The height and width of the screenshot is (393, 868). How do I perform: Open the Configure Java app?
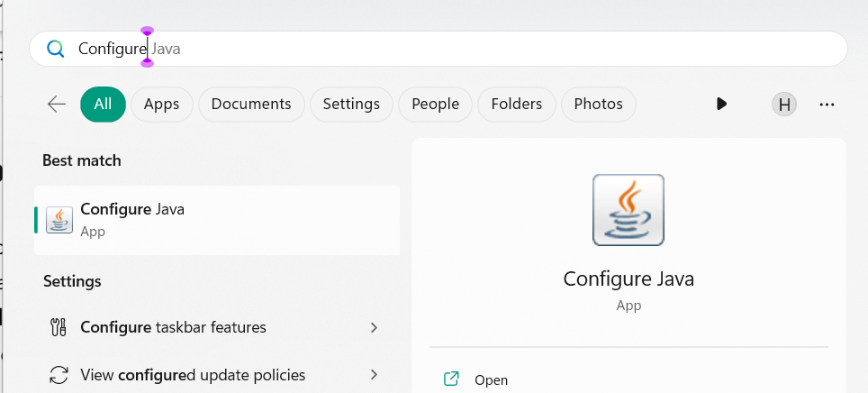tap(216, 219)
